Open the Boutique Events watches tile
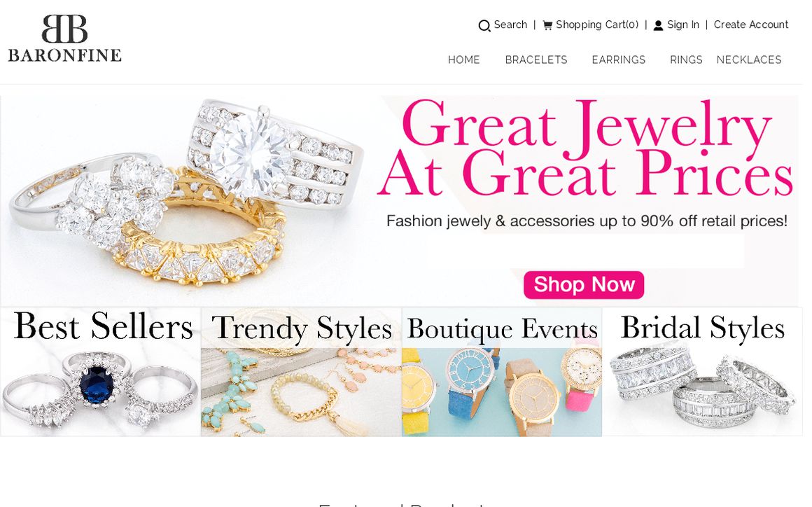The height and width of the screenshot is (507, 812). point(501,372)
